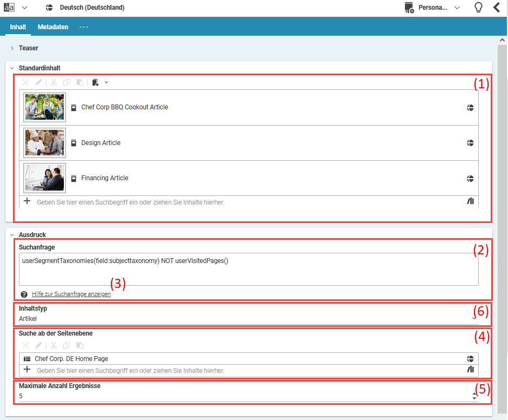508x420 pixels.
Task: Open the more tabs ellipsis menu
Action: coord(84,27)
